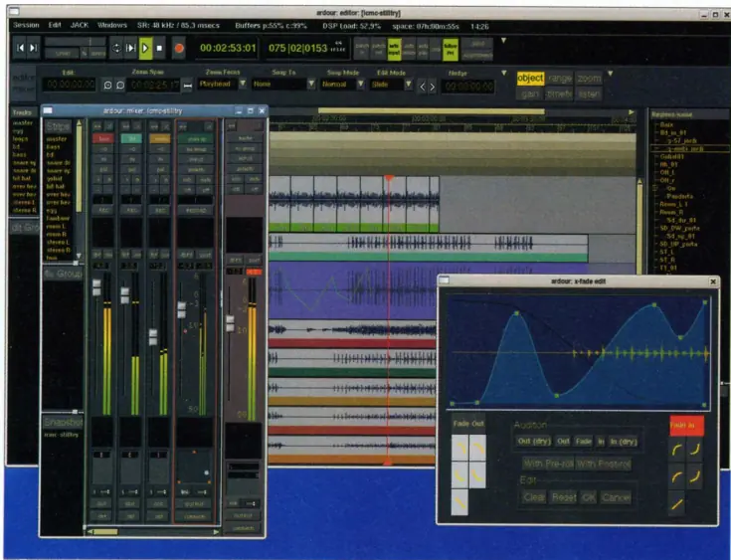731x560 pixels.
Task: Enable gain mouse mode
Action: (x=530, y=93)
